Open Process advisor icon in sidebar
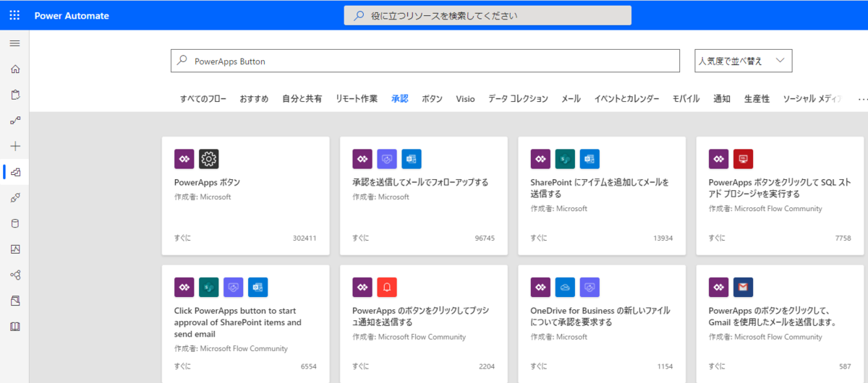This screenshot has height=383, width=868. 15,301
